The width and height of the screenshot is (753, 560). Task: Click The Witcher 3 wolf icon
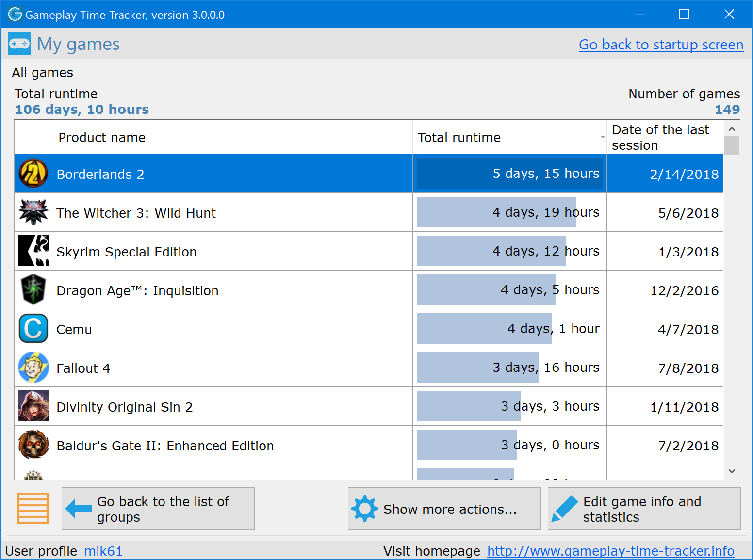[33, 212]
